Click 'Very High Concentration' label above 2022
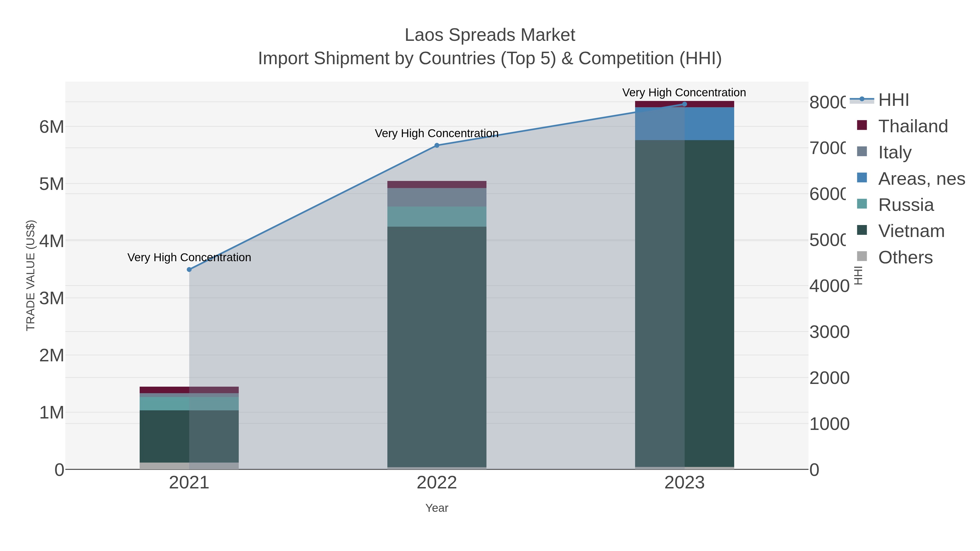980x551 pixels. point(437,134)
